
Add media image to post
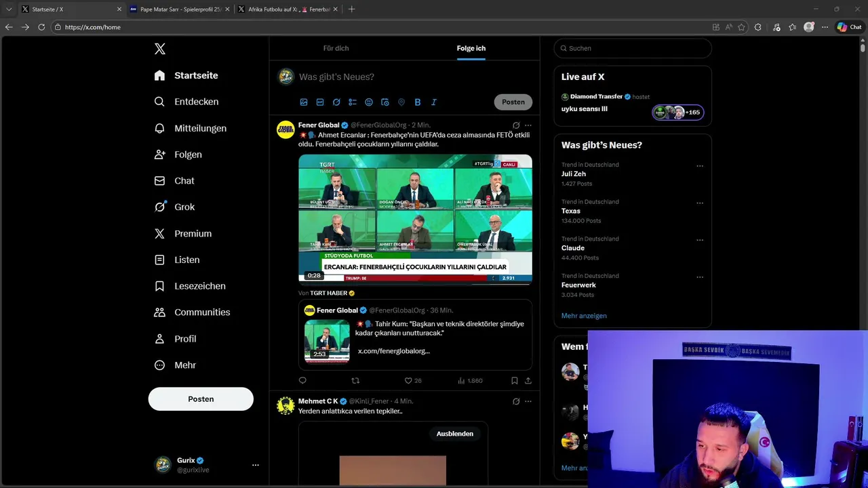tap(304, 102)
